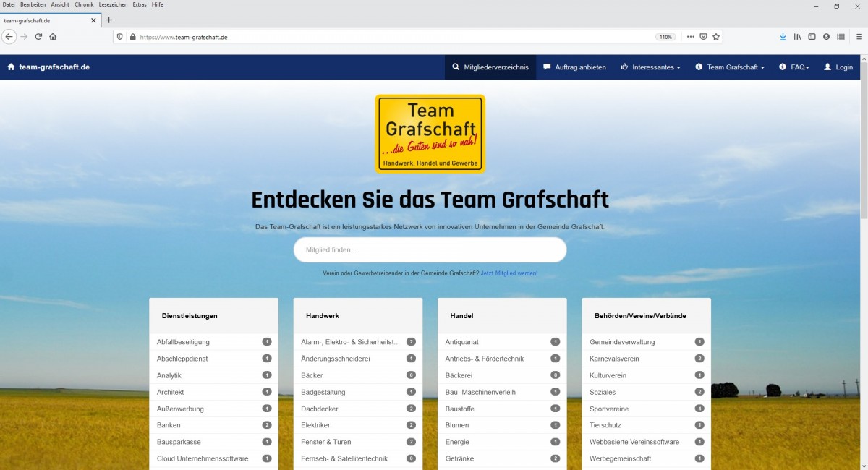Open the tracking protection shield icon
This screenshot has width=868, height=470.
pos(121,37)
